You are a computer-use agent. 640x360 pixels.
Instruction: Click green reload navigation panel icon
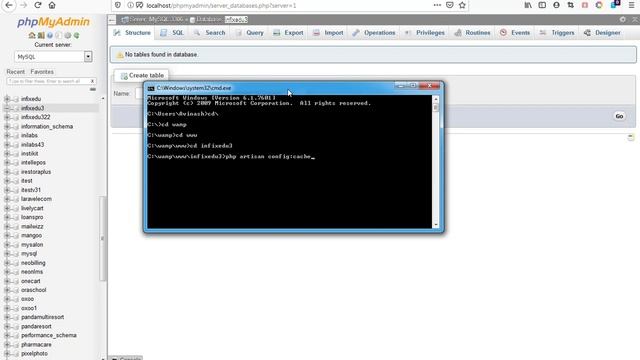76,36
